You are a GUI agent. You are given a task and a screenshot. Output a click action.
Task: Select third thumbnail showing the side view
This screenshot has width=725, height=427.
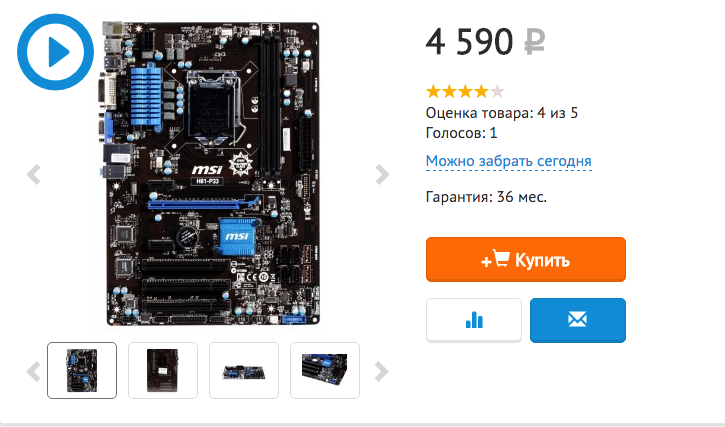[244, 371]
